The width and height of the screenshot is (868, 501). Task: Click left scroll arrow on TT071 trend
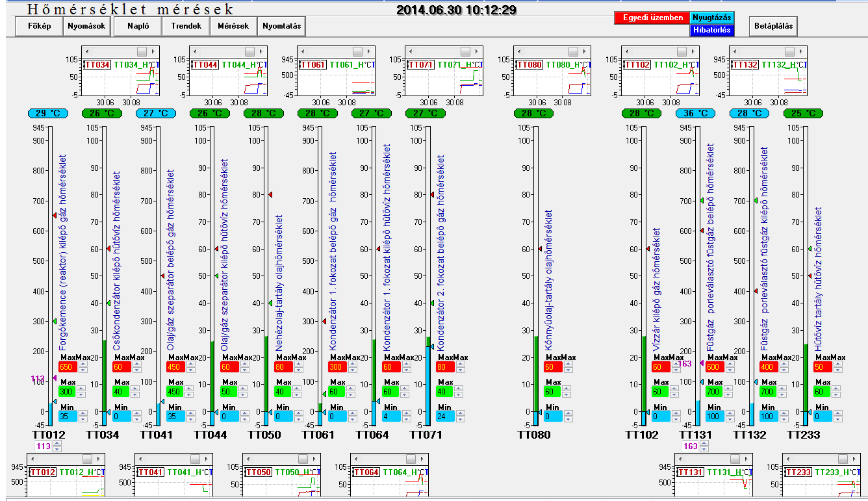[x=409, y=51]
